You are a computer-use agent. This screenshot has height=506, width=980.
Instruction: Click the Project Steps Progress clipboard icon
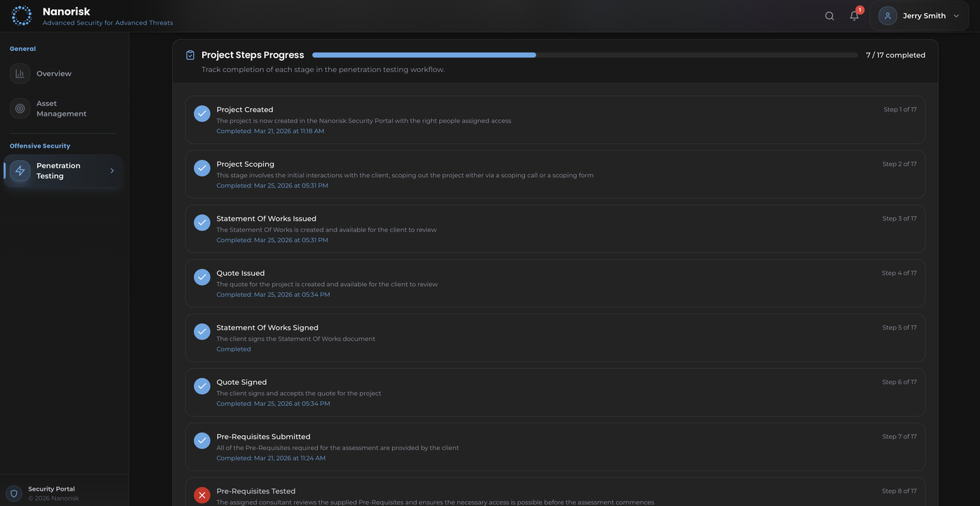tap(190, 55)
